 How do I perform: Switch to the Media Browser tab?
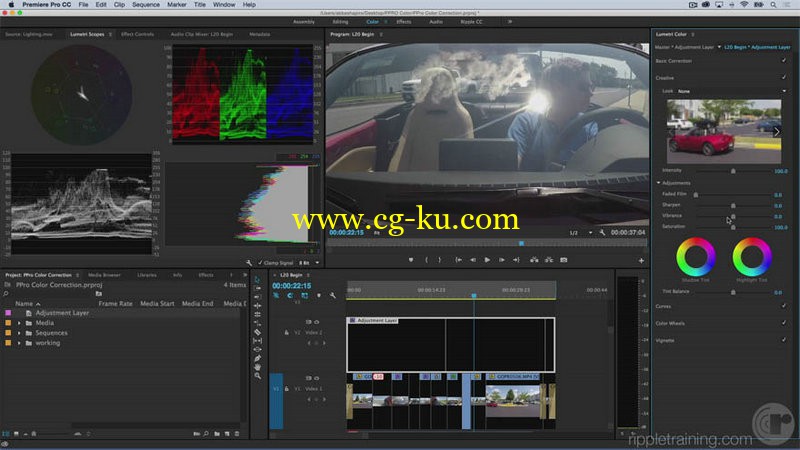pyautogui.click(x=104, y=275)
